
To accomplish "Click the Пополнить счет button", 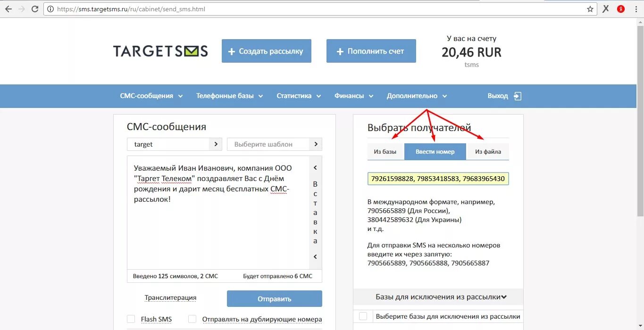I will coord(371,51).
